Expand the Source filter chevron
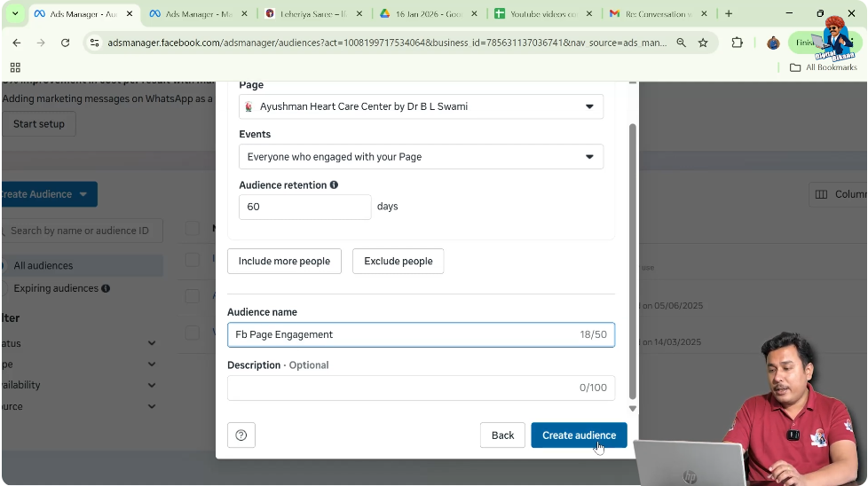Viewport: 868px width, 486px height. 152,406
